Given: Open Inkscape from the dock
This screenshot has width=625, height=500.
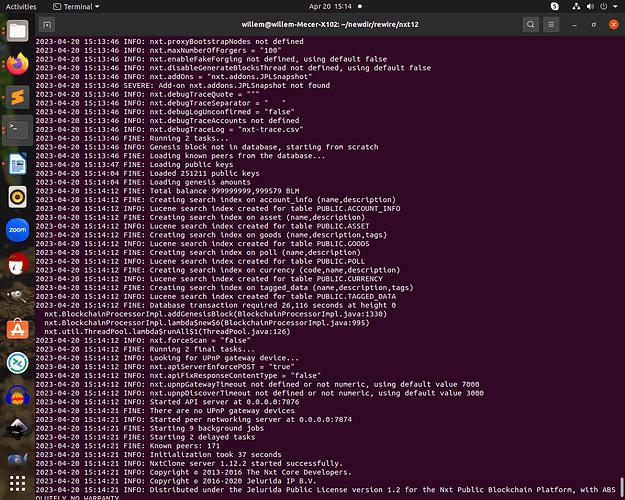Looking at the screenshot, I should (x=18, y=429).
